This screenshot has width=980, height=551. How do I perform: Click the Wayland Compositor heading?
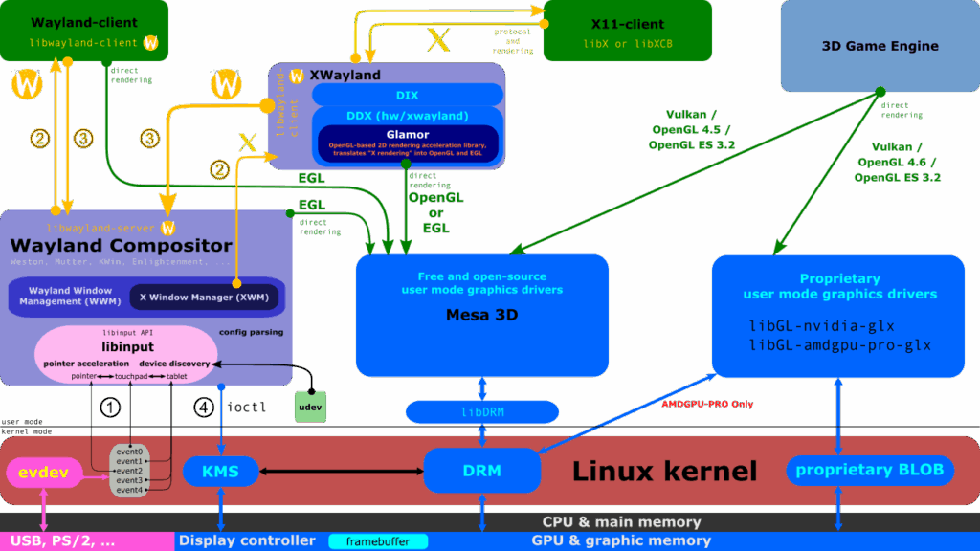pyautogui.click(x=122, y=246)
